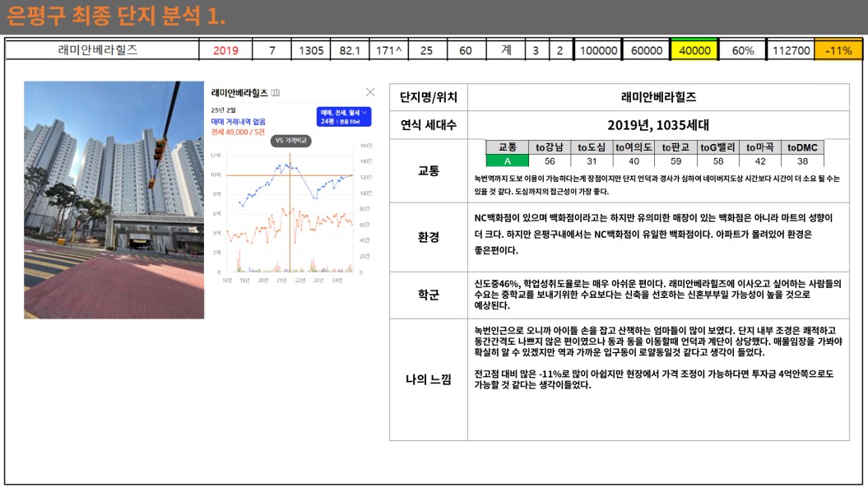Viewport: 868px width, 488px height.
Task: Select the to판교 column header
Action: 676,147
